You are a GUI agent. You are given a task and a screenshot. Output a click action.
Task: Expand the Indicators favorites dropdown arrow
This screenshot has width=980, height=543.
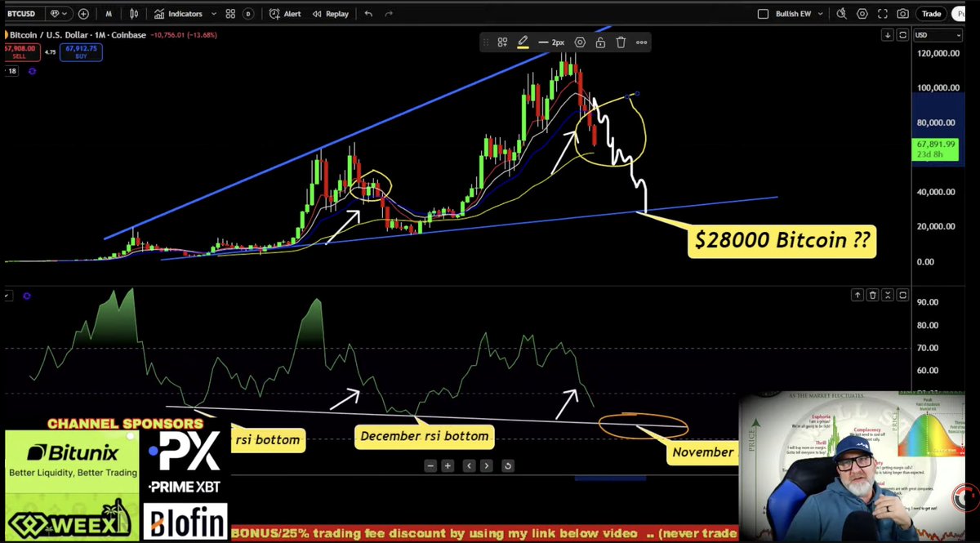[x=214, y=14]
